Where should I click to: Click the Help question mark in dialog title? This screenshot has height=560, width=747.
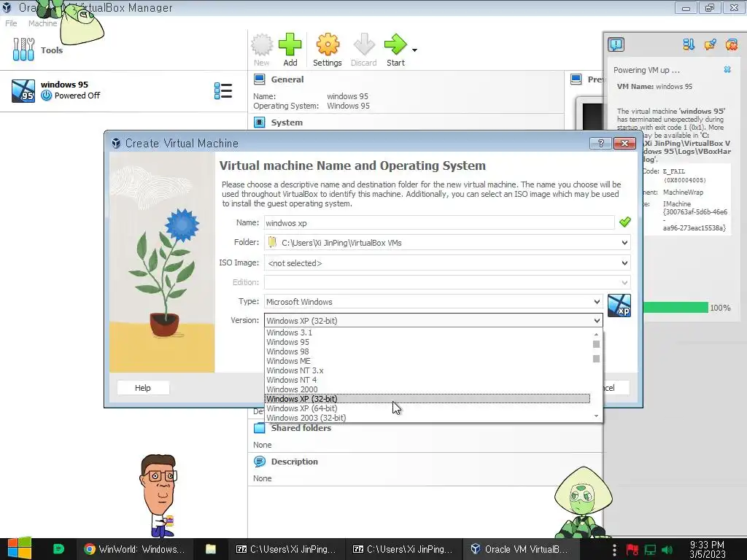[x=600, y=144]
